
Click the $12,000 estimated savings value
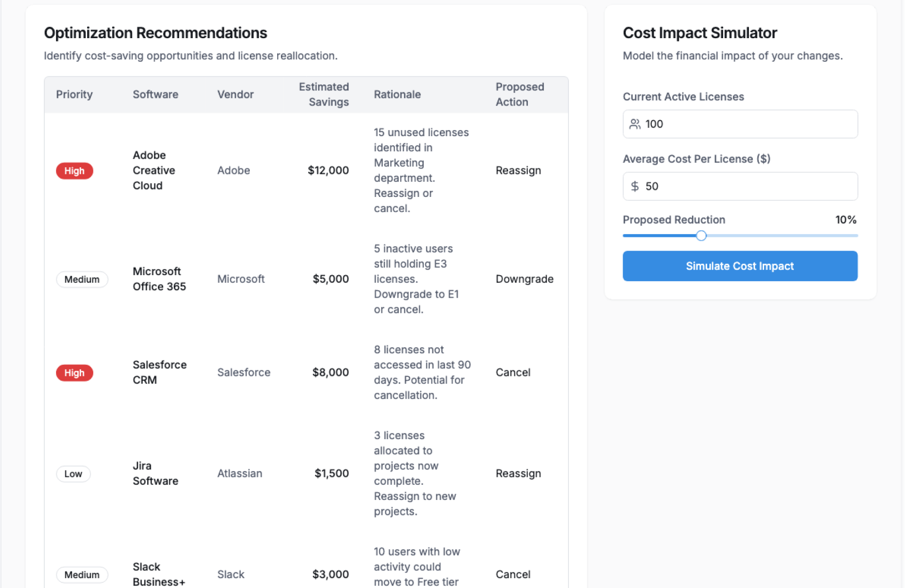point(328,170)
